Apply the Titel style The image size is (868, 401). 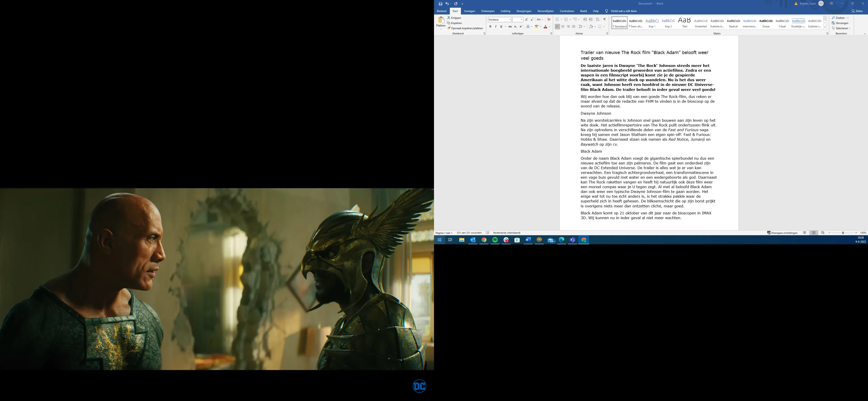click(684, 23)
